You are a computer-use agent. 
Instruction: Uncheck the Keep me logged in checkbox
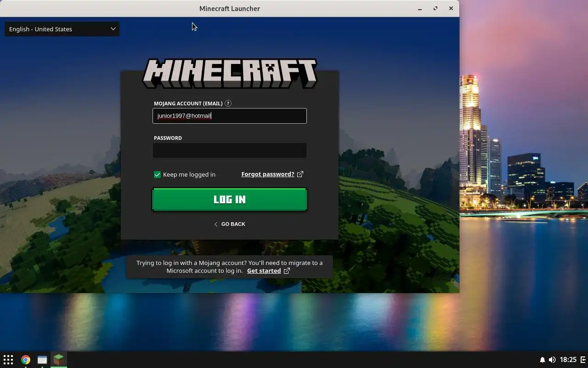coord(157,175)
